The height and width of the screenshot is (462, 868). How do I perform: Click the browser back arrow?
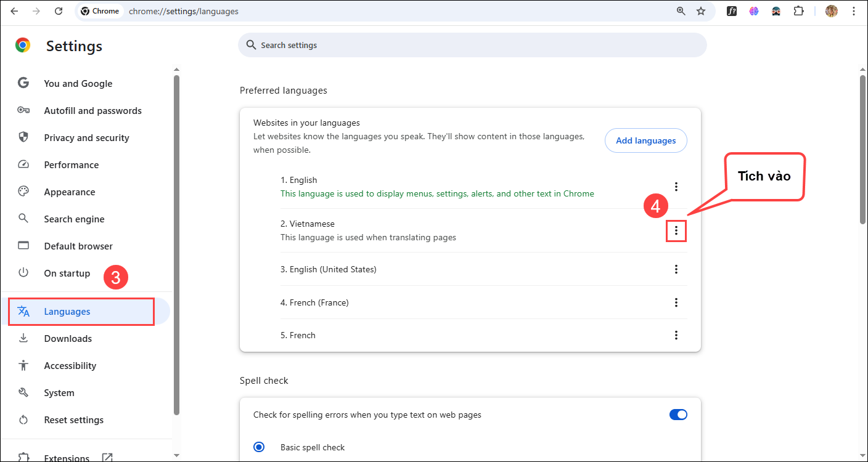tap(14, 11)
